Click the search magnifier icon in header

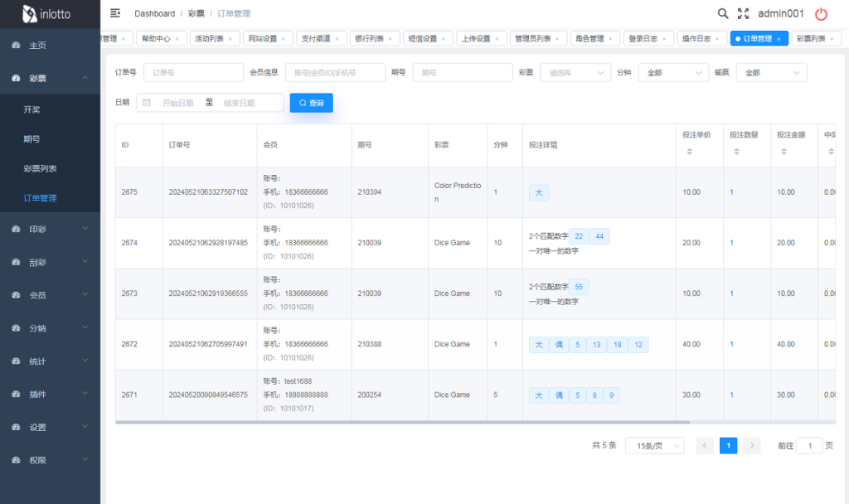click(723, 13)
